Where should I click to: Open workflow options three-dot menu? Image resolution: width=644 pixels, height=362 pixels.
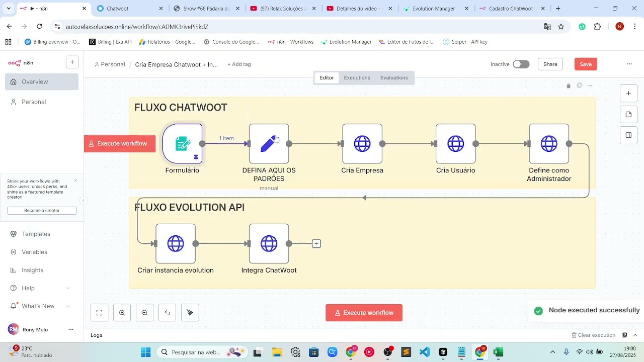[x=629, y=64]
